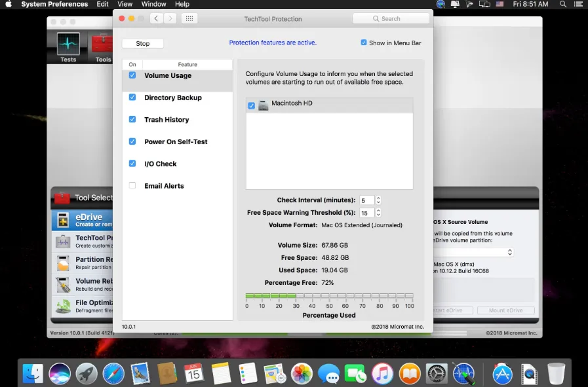Screen dimensions: 588x387
Task: Toggle the I/O Check feature checkbox
Action: [132, 164]
